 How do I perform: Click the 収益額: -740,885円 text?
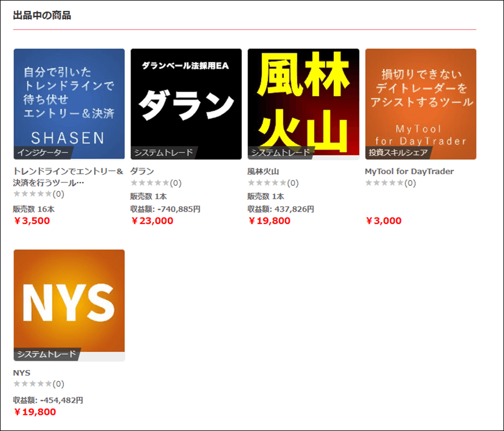click(165, 209)
